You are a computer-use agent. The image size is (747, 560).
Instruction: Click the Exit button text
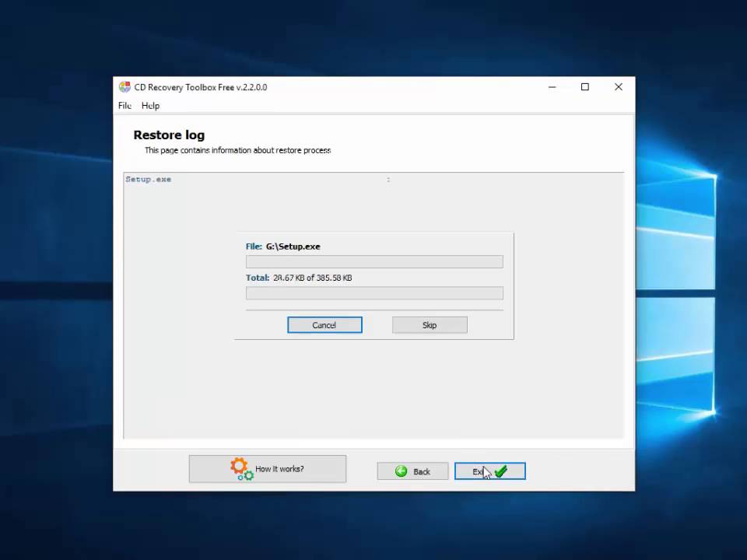click(479, 471)
